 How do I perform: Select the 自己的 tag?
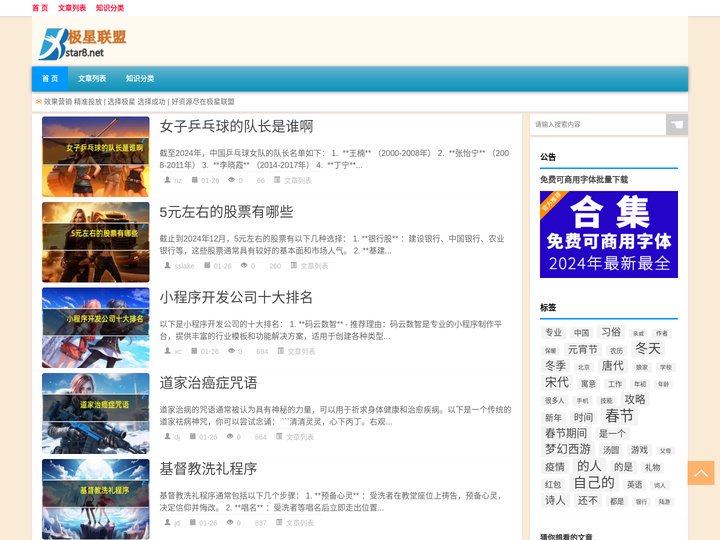[594, 483]
